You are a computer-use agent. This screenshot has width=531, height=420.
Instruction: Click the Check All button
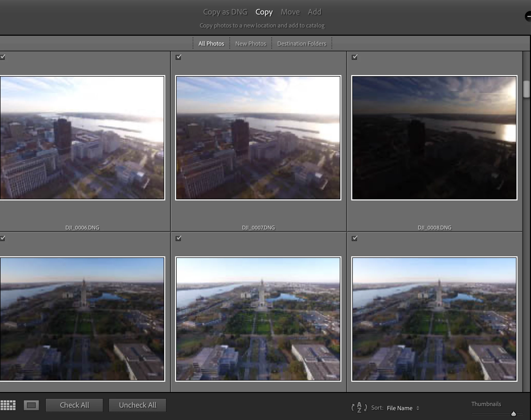coord(74,405)
